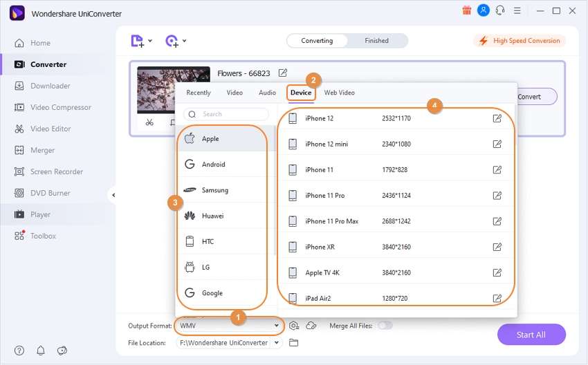588x365 pixels.
Task: Open the Help question mark icon
Action: click(x=19, y=350)
